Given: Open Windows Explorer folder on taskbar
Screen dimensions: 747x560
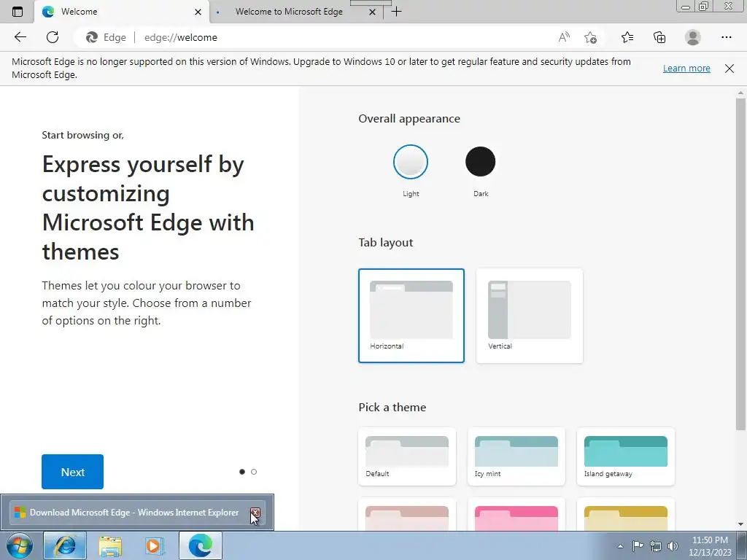Looking at the screenshot, I should pos(110,545).
